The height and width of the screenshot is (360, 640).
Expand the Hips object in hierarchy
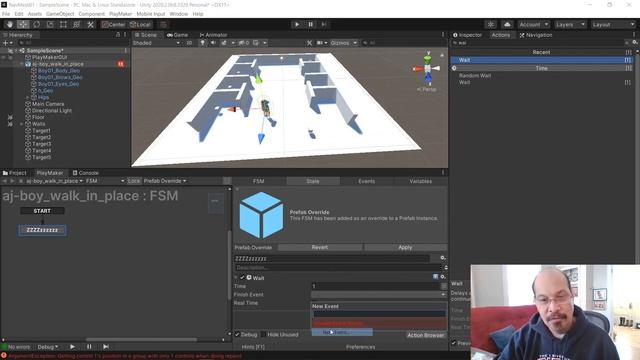(x=28, y=98)
